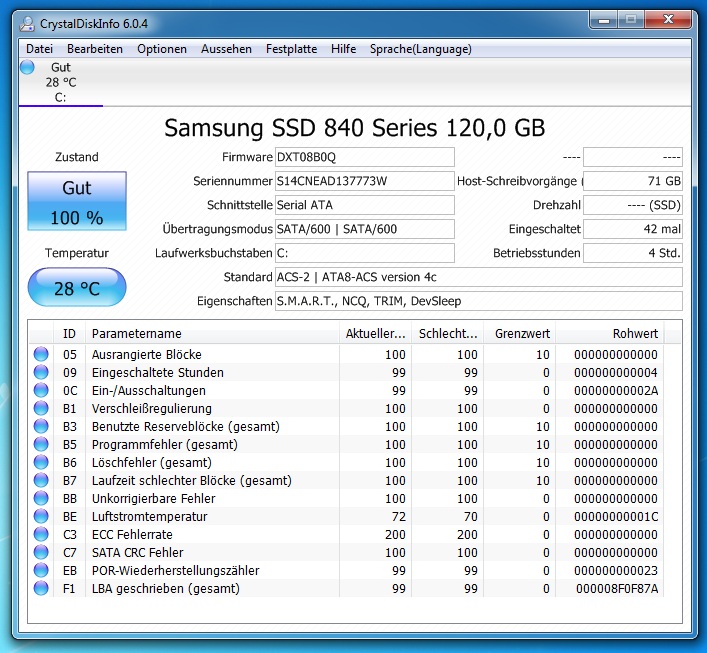Close the CrystalDiskInfo window
Image resolution: width=707 pixels, height=653 pixels.
coord(668,20)
